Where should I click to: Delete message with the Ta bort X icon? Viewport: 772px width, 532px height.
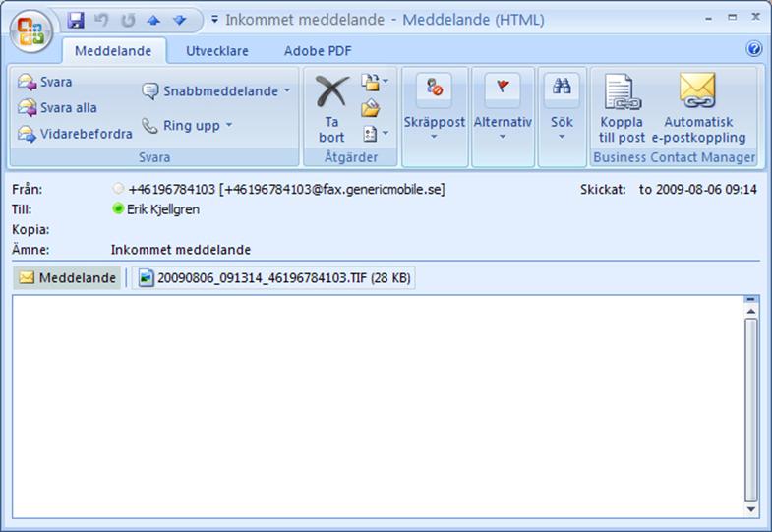point(331,91)
